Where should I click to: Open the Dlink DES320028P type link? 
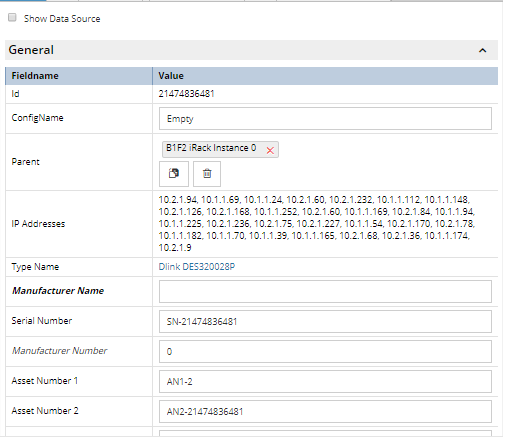point(197,267)
